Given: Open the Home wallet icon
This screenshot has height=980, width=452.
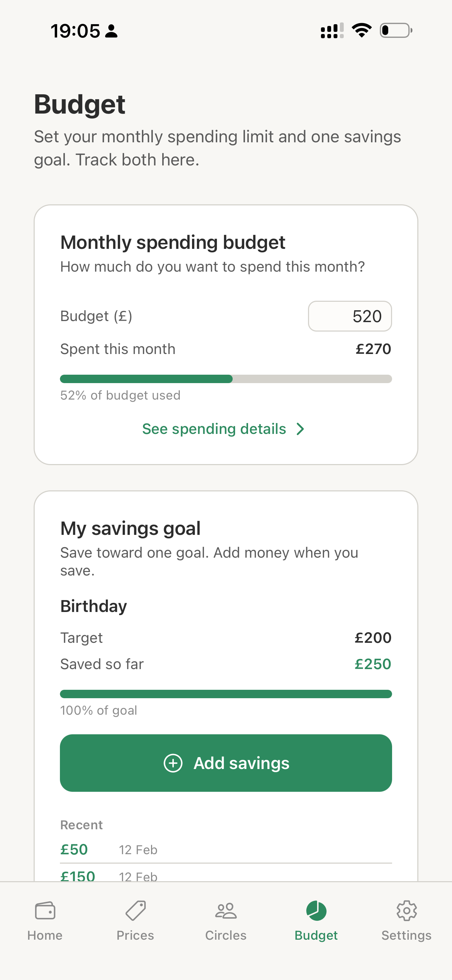Looking at the screenshot, I should point(45,910).
